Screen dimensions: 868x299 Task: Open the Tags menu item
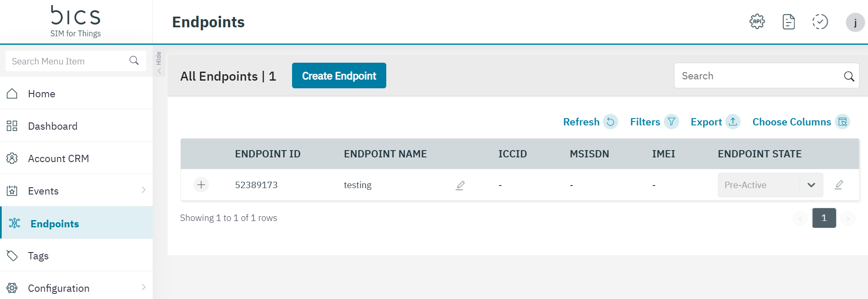38,256
